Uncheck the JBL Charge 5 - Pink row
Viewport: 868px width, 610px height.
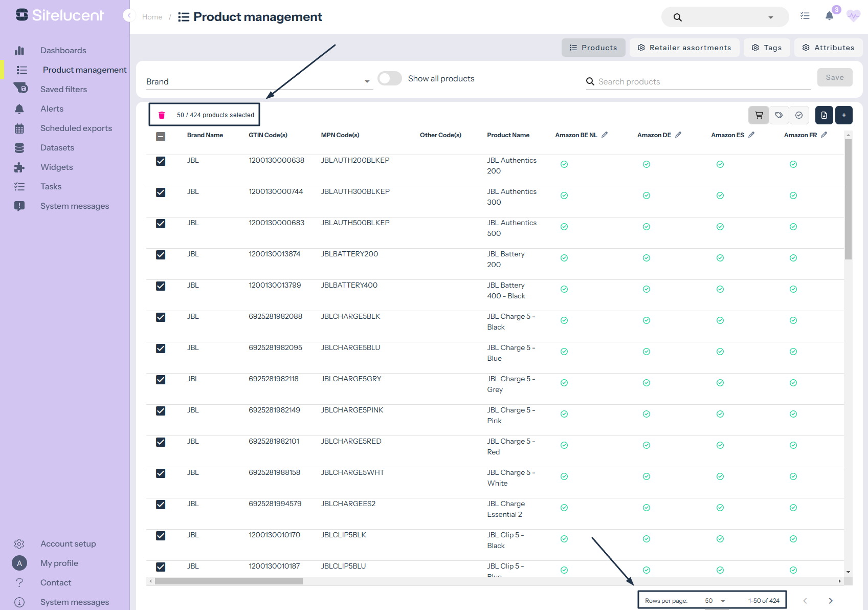[161, 411]
